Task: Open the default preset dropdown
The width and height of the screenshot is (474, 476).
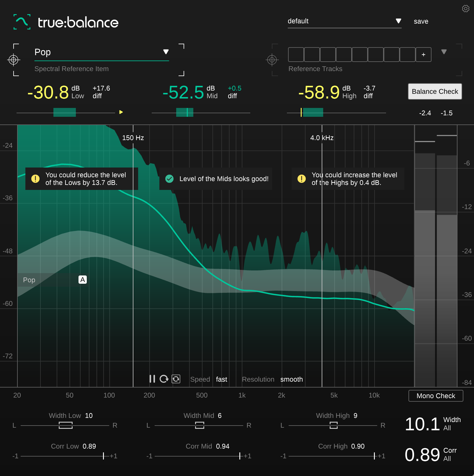Action: pyautogui.click(x=344, y=21)
